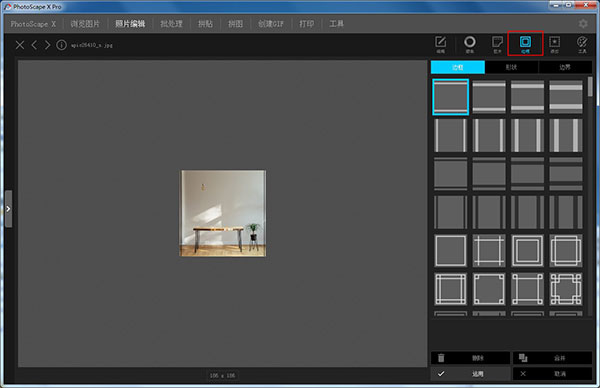Screen dimensions: 600x388
Task: Open the 批处理 (Batch) menu tab
Action: (x=171, y=24)
